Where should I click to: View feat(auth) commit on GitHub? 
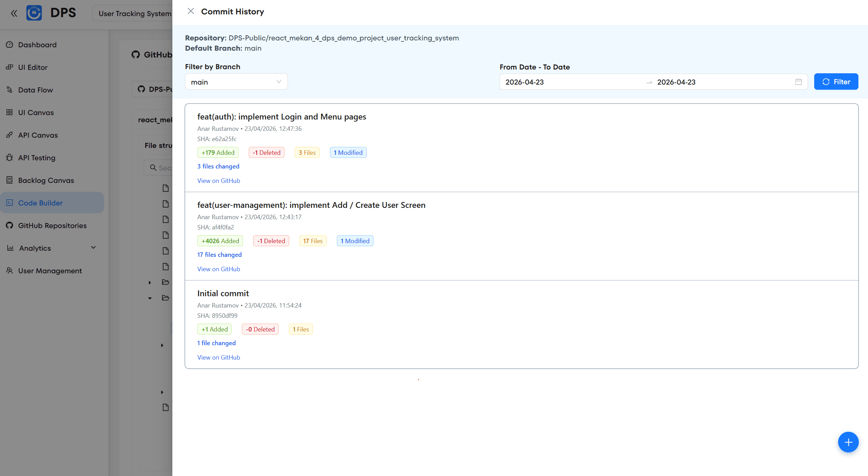[x=219, y=181]
